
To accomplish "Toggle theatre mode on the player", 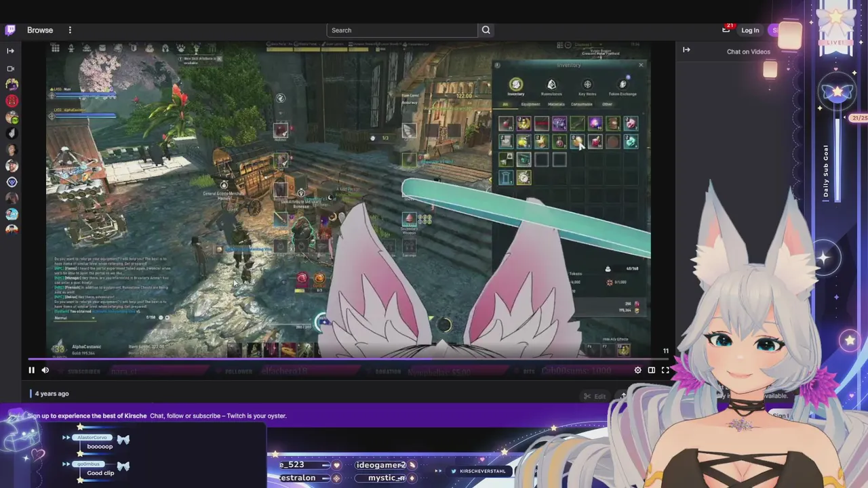I will [x=652, y=370].
